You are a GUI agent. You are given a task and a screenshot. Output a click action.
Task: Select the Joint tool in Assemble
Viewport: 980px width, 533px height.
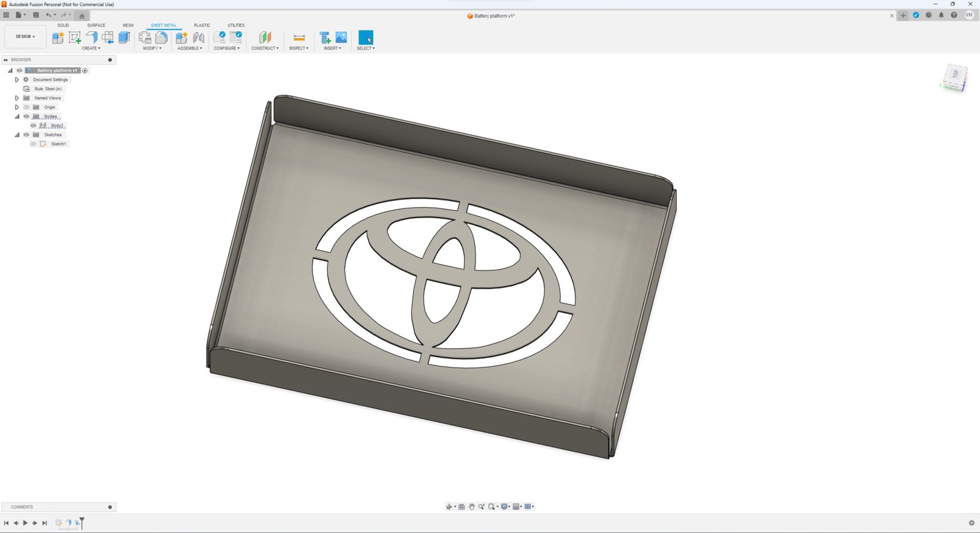(199, 37)
